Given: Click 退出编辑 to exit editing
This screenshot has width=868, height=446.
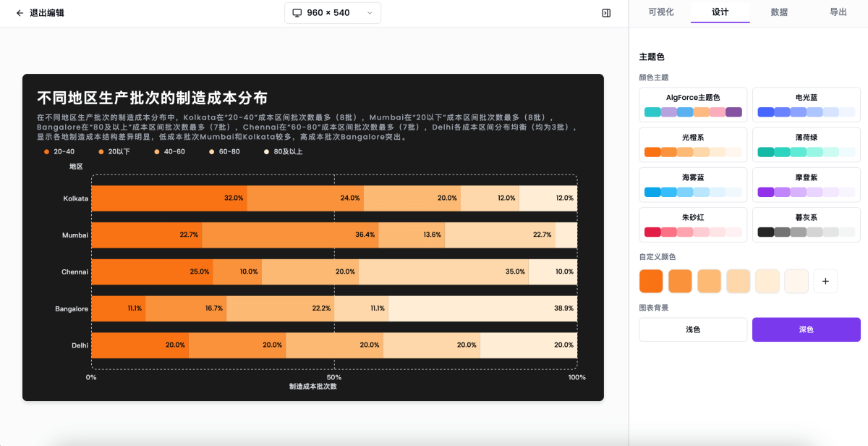Looking at the screenshot, I should (x=47, y=13).
